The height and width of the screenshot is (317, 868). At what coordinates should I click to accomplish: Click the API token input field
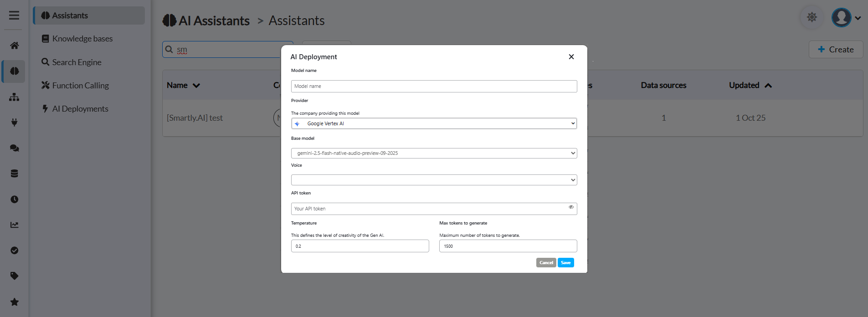pos(434,209)
